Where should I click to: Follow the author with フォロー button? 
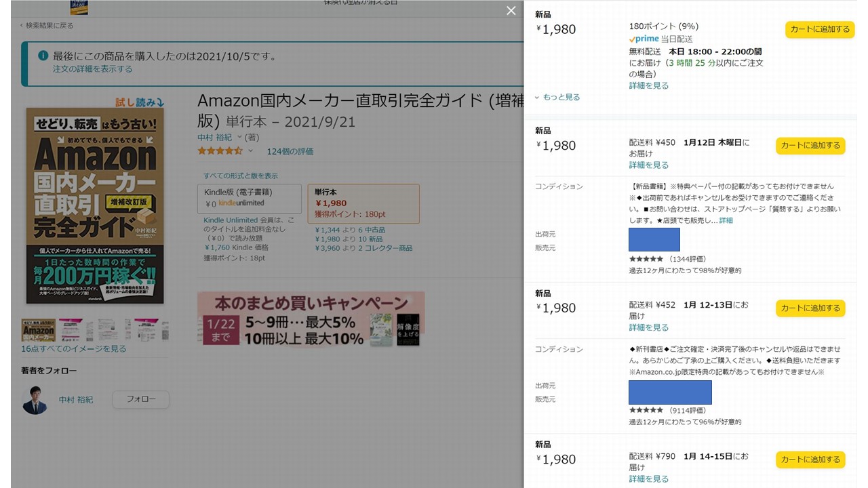click(x=140, y=399)
